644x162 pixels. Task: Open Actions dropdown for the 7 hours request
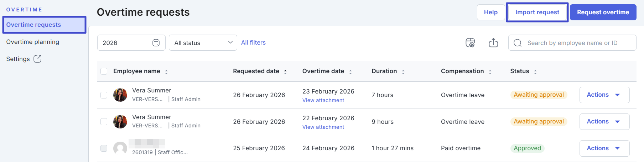(x=604, y=95)
